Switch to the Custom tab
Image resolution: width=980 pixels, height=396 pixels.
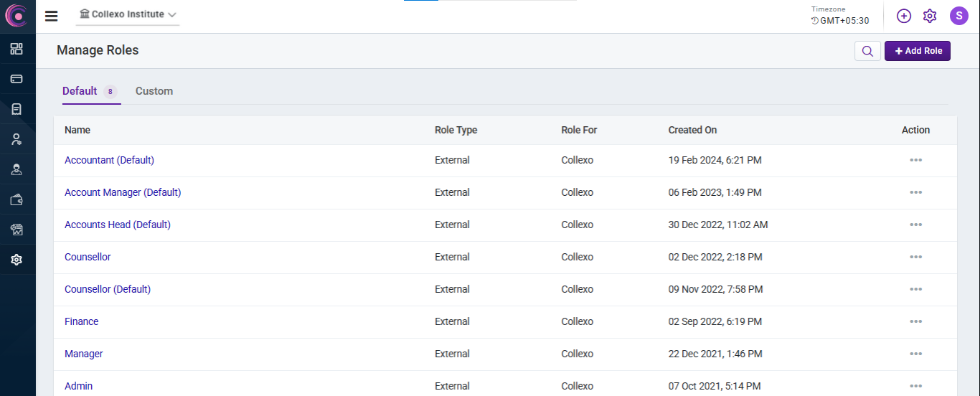pos(154,91)
